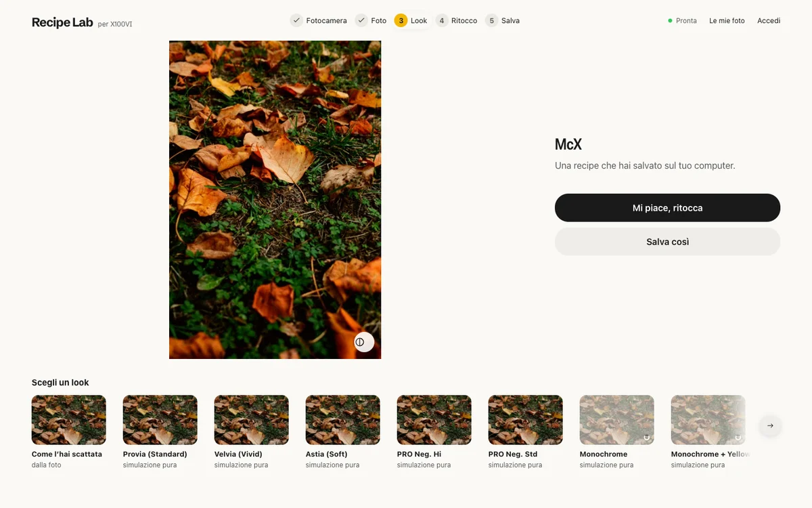Choose the "Come l'hai scattata" look
This screenshot has height=508, width=812.
click(69, 432)
